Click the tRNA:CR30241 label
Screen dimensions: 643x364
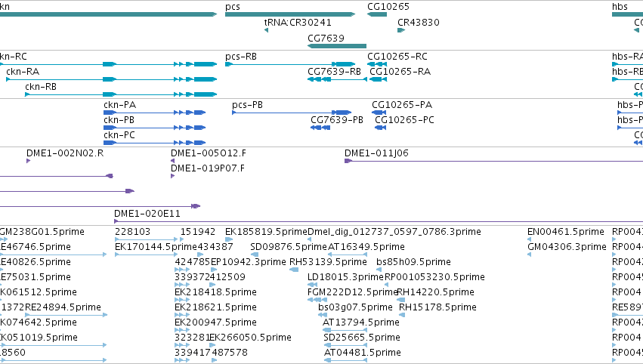tap(298, 23)
